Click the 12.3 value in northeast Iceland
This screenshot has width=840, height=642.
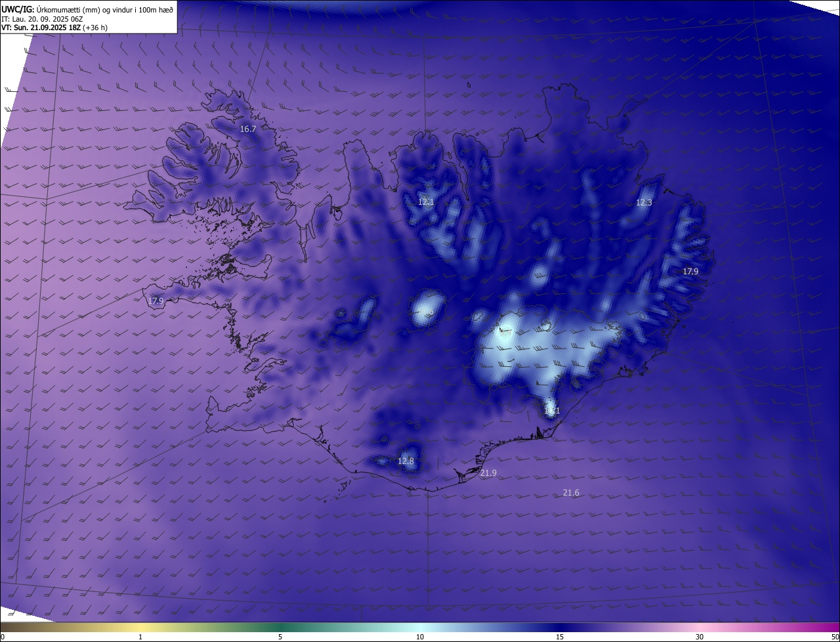click(644, 203)
